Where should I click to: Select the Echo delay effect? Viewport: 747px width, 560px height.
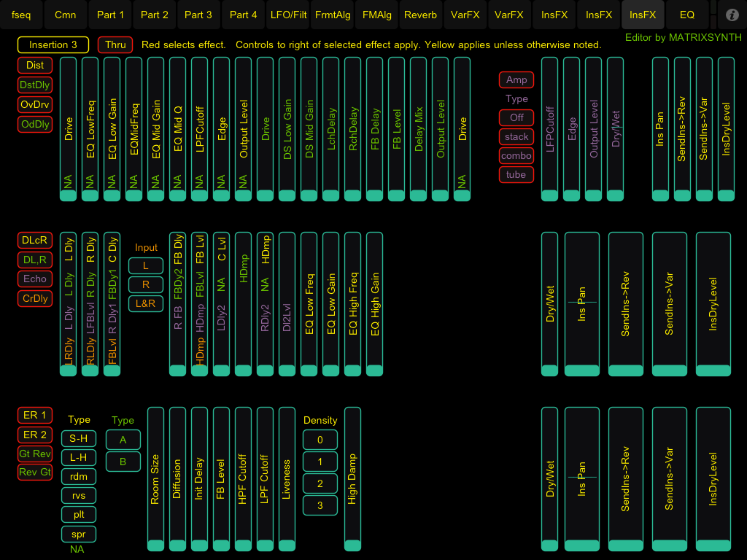pyautogui.click(x=35, y=279)
